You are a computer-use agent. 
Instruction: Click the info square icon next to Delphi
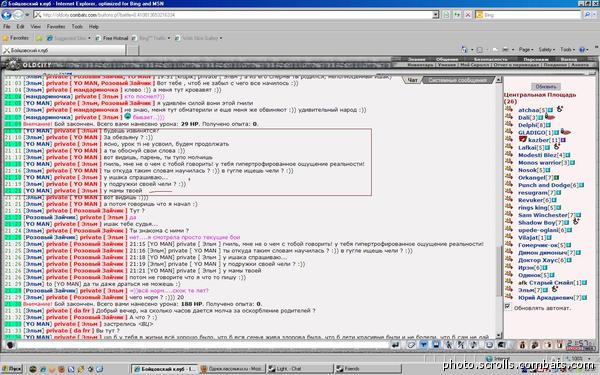(548, 125)
